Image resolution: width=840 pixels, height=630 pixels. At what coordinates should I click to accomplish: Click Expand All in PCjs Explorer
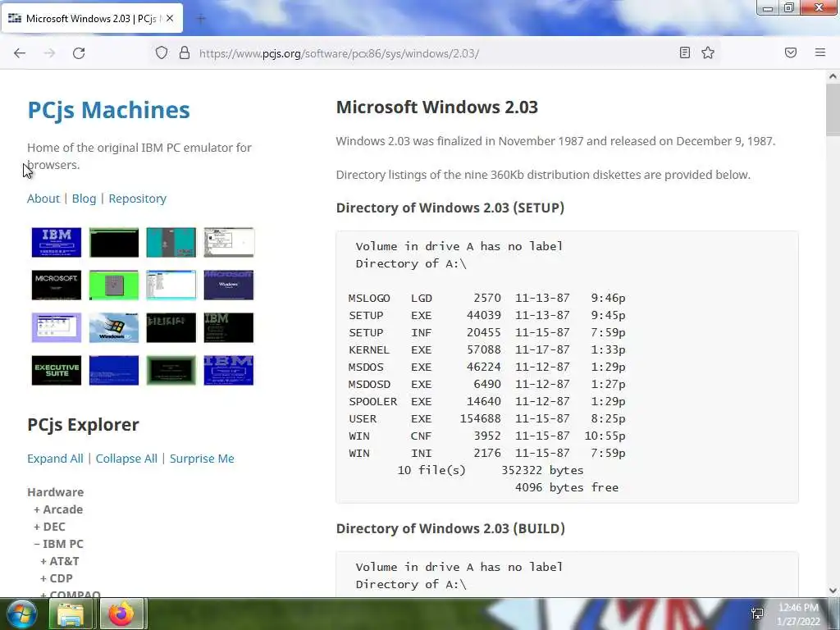point(55,459)
